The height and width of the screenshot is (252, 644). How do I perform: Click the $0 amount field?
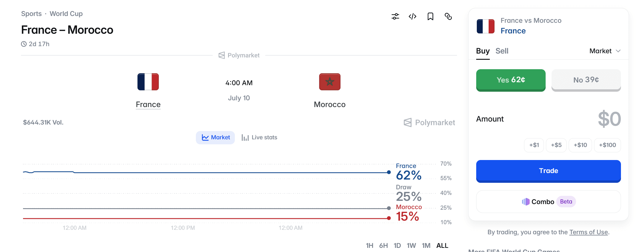click(x=609, y=119)
